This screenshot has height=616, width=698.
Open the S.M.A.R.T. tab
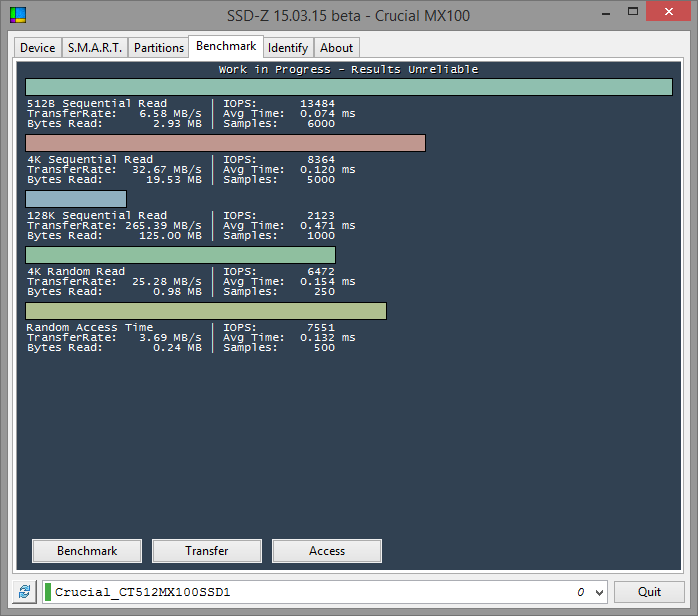click(x=95, y=48)
